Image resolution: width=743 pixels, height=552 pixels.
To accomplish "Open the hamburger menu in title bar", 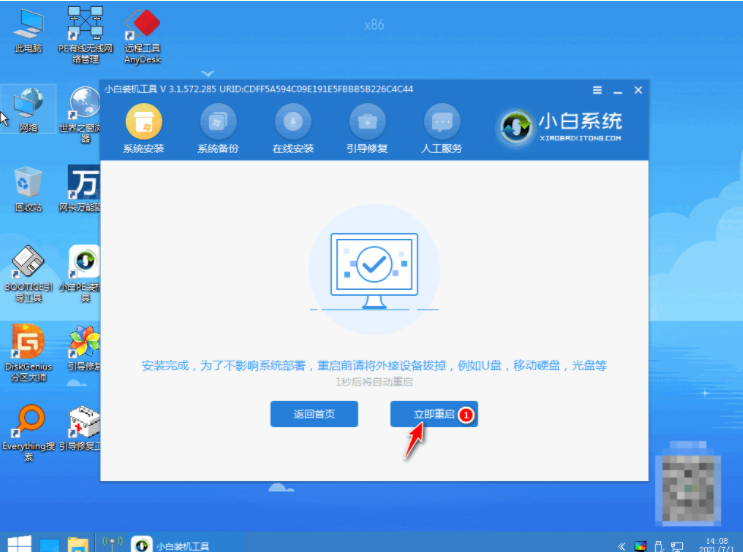I will [597, 90].
